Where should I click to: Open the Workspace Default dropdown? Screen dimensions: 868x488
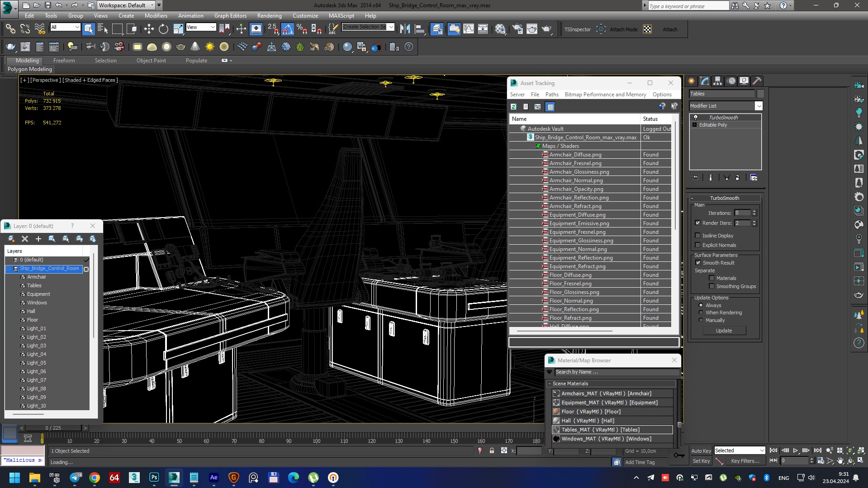(x=126, y=5)
